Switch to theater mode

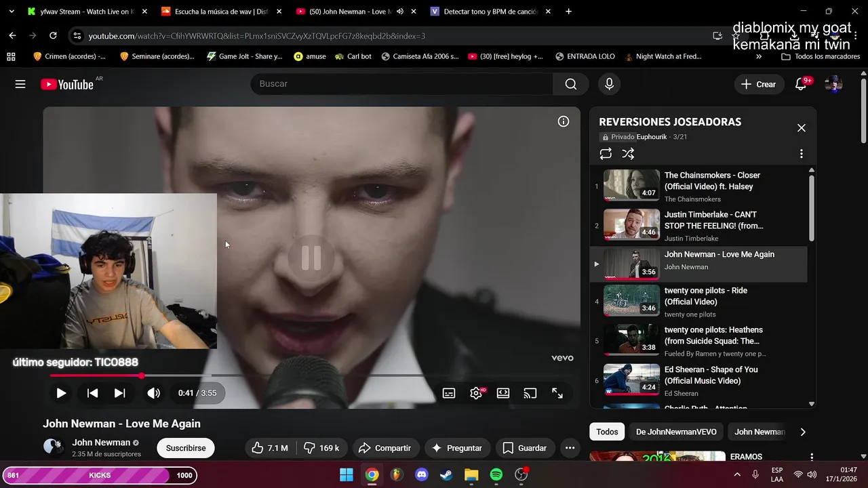click(503, 393)
